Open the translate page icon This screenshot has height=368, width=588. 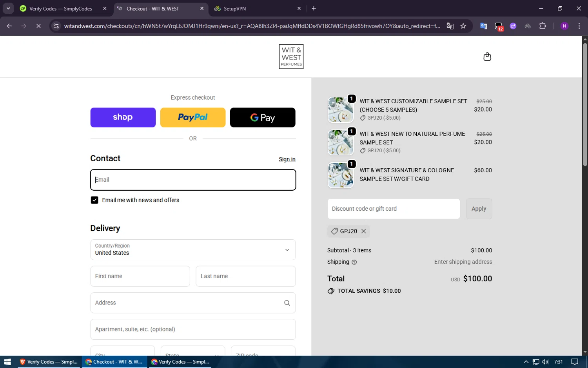tap(450, 26)
